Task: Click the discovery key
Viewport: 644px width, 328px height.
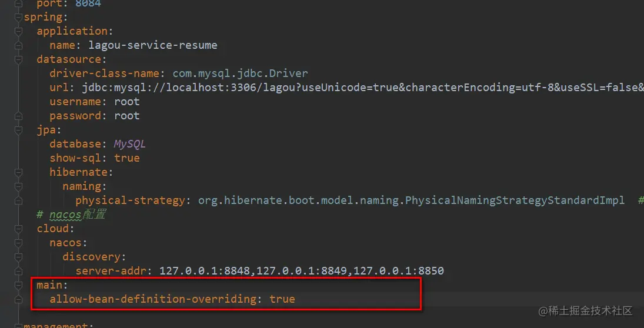Action: pyautogui.click(x=91, y=257)
